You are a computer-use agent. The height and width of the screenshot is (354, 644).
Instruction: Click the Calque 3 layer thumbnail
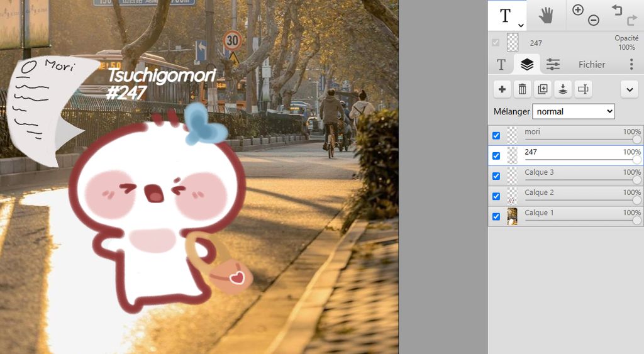512,176
